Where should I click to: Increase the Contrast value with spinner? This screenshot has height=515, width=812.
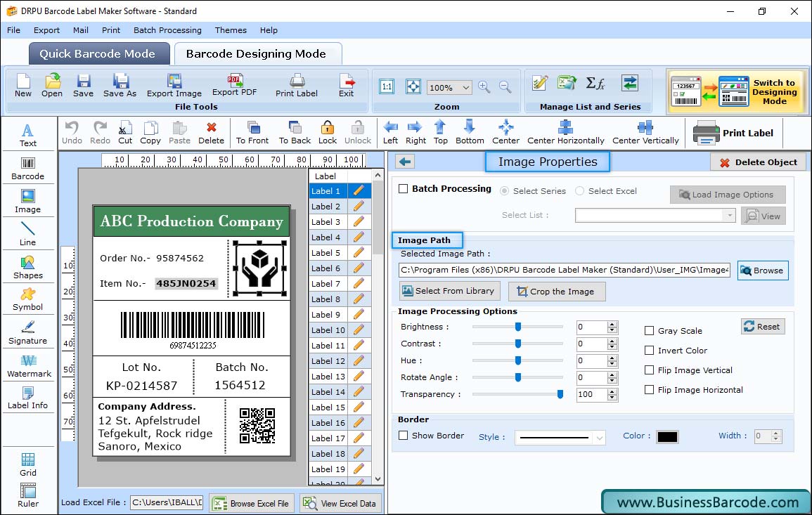(612, 341)
